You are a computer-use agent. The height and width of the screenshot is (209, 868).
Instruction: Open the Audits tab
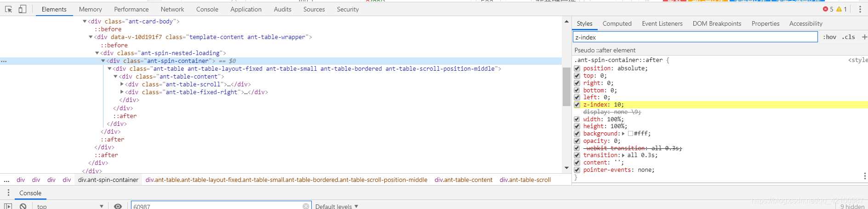283,9
